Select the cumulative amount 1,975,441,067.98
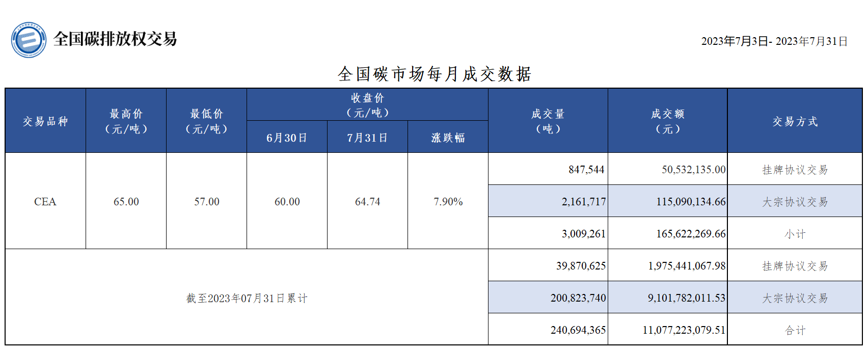The height and width of the screenshot is (350, 868). [687, 266]
